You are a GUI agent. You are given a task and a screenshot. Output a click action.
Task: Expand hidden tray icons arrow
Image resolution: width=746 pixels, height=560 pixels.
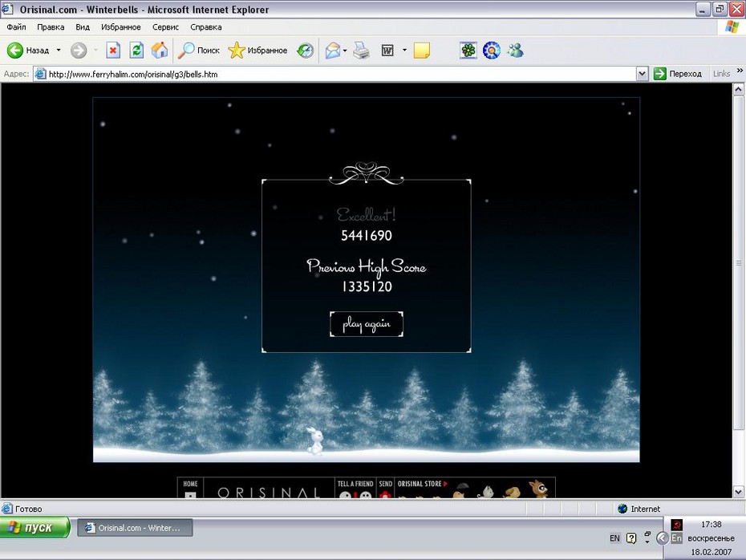point(663,538)
